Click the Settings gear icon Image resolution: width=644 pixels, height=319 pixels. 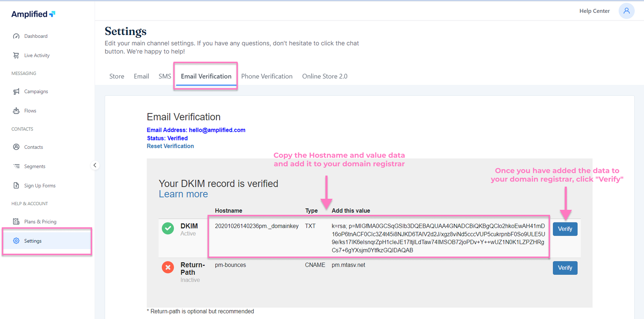(16, 241)
